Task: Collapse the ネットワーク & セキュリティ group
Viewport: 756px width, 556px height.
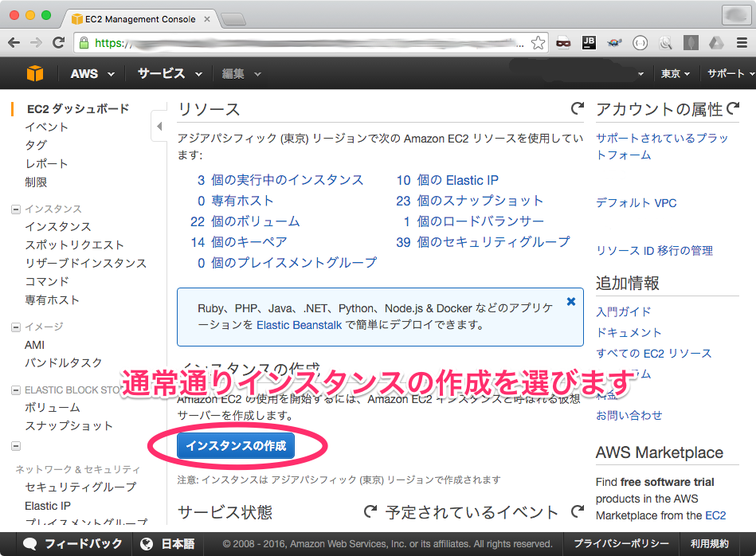Action: (16, 446)
